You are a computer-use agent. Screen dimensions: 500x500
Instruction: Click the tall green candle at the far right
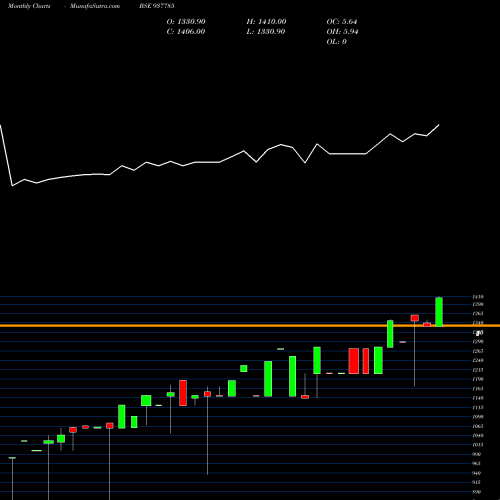tap(439, 312)
